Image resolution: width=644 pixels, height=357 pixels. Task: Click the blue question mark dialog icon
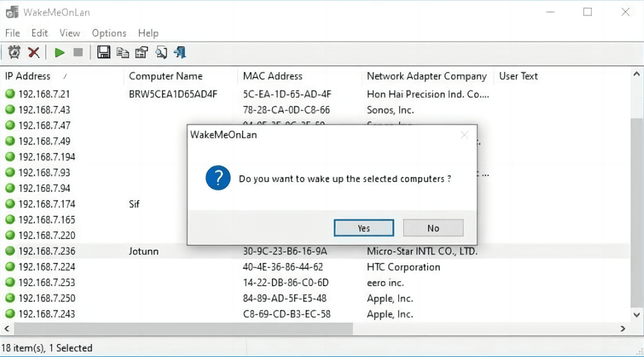click(218, 178)
